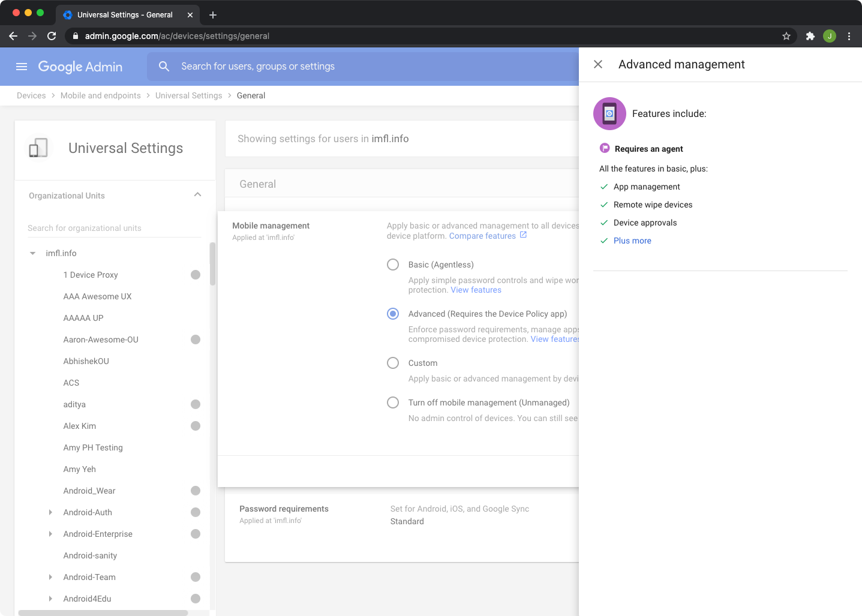Click View features under Basic
This screenshot has height=616, width=862.
476,290
